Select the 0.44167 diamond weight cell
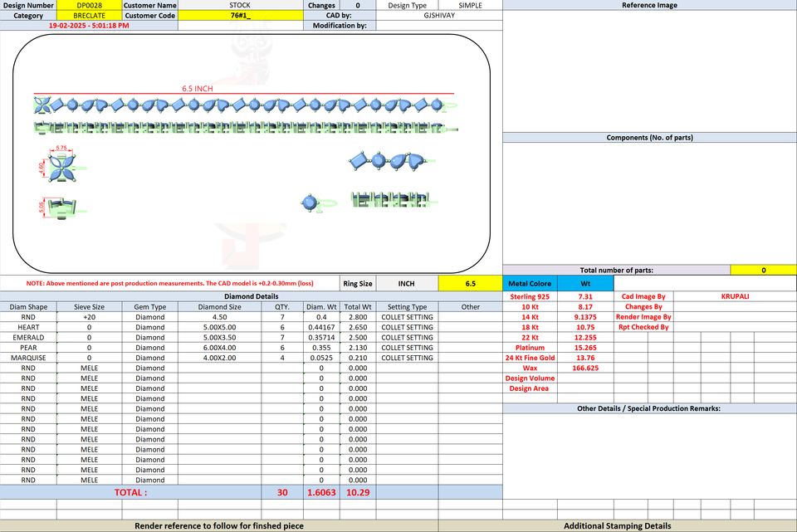The image size is (797, 532). pyautogui.click(x=321, y=327)
